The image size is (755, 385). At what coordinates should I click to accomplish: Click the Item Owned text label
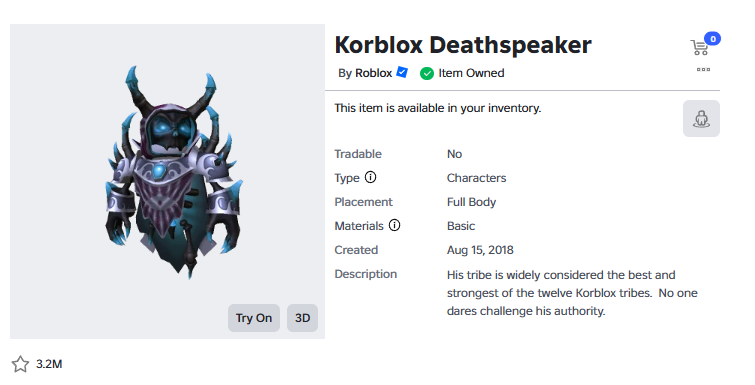pos(471,73)
